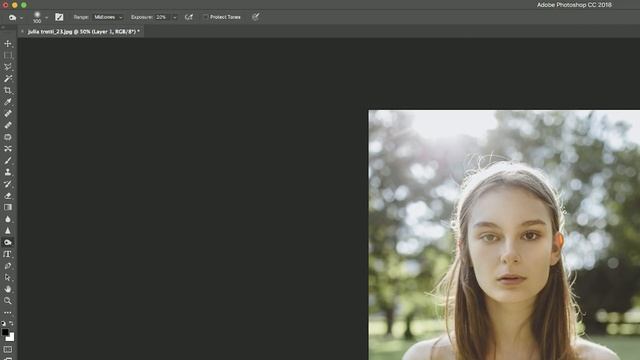Select the Gradient tool
The image size is (640, 360).
click(x=8, y=207)
